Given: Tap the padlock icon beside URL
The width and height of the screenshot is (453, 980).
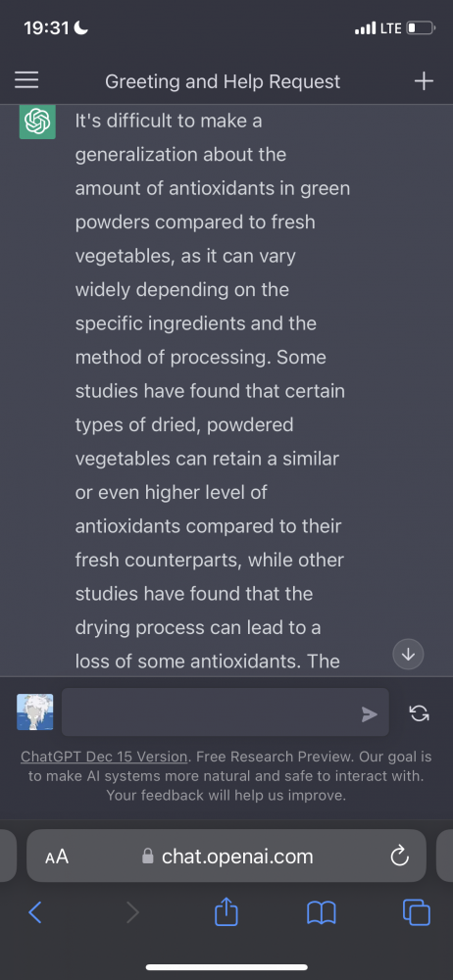Looking at the screenshot, I should coord(148,856).
